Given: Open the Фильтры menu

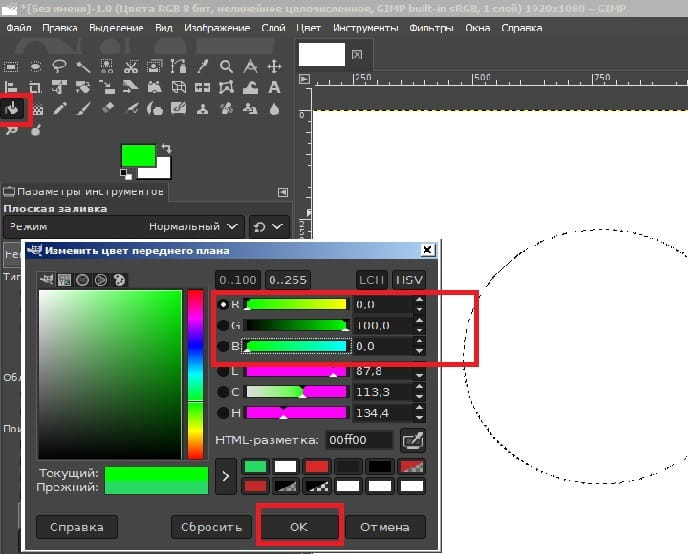Looking at the screenshot, I should (x=430, y=27).
